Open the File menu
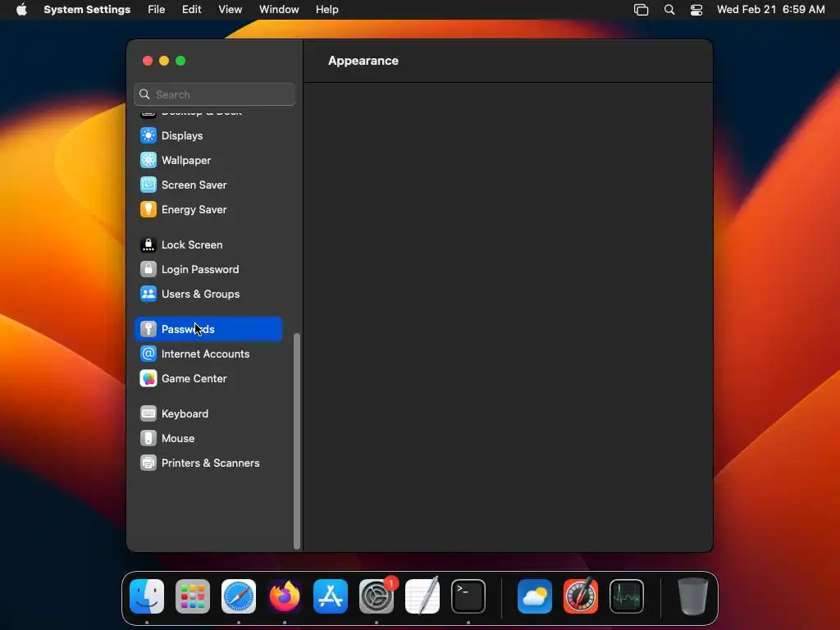Image resolution: width=840 pixels, height=630 pixels. (x=157, y=10)
